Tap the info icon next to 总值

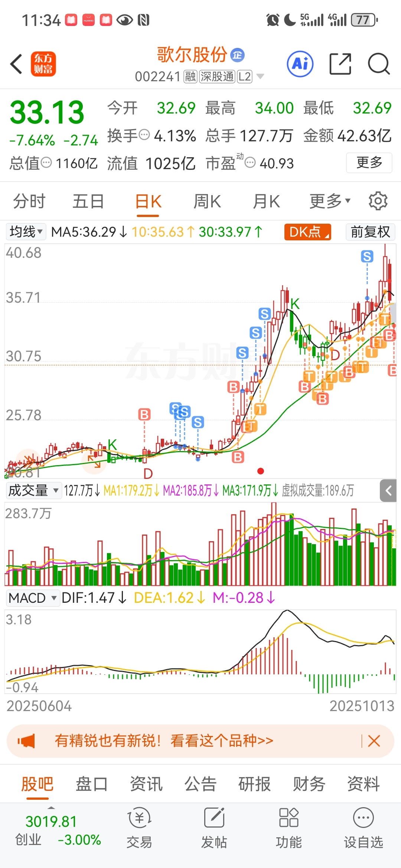(46, 162)
